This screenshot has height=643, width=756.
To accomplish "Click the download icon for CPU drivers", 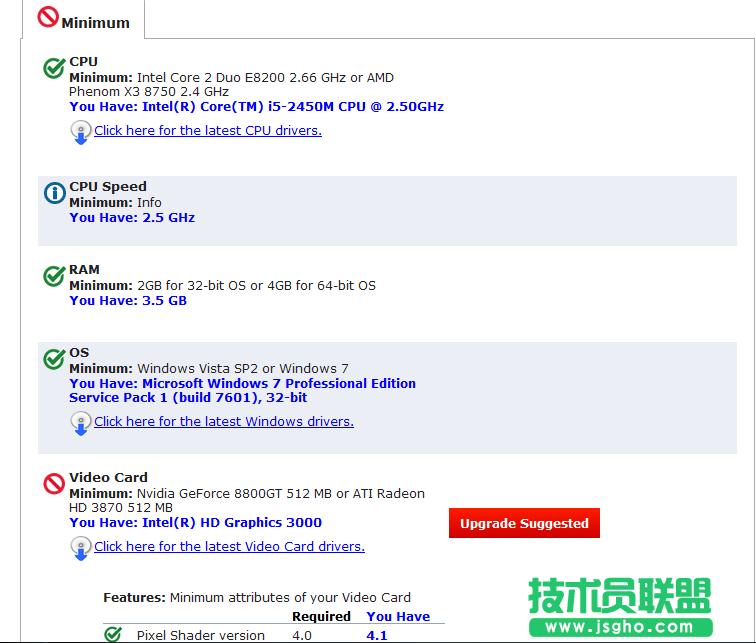I will coord(81,132).
